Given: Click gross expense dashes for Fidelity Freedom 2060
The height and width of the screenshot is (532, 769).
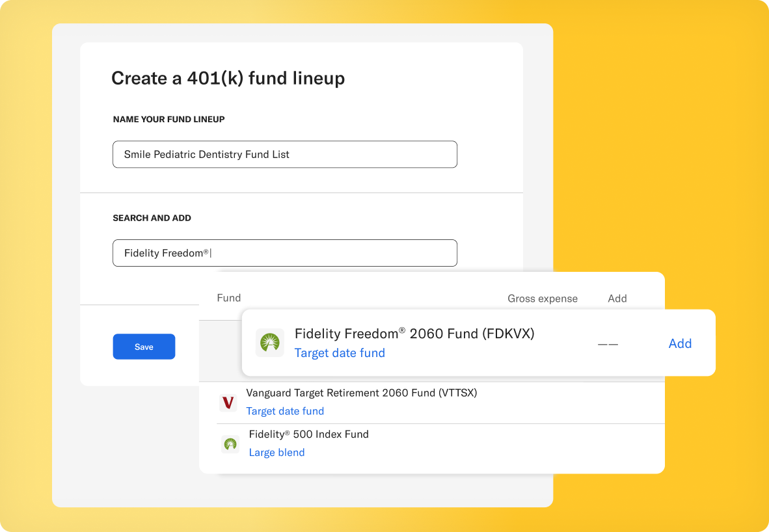Looking at the screenshot, I should 608,344.
